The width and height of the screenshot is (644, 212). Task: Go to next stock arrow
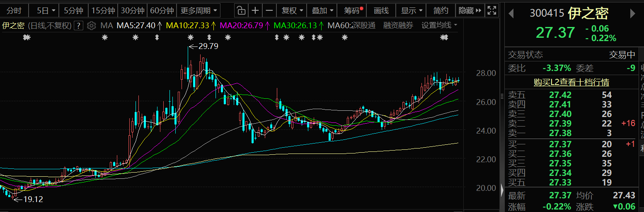point(632,14)
